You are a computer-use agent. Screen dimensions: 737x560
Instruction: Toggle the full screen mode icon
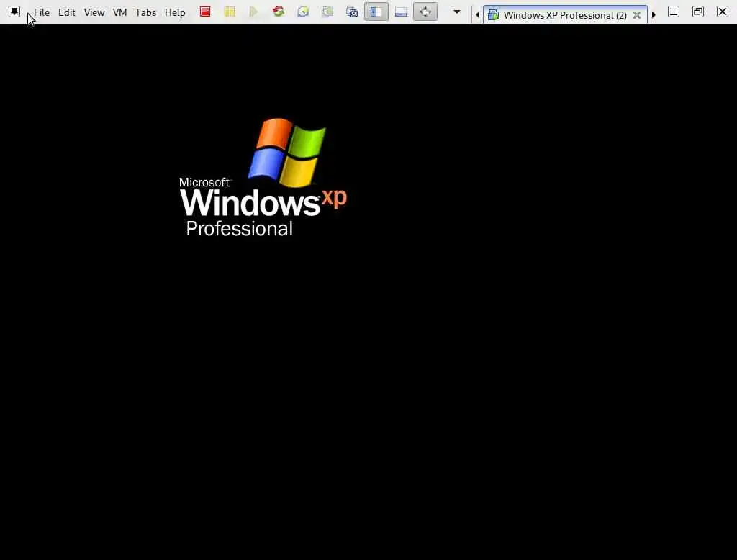(x=425, y=12)
